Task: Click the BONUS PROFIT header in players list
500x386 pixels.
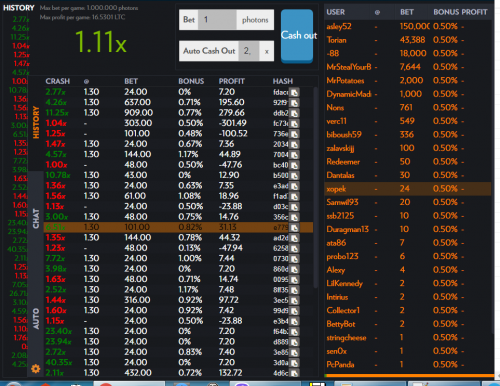Action: 460,12
